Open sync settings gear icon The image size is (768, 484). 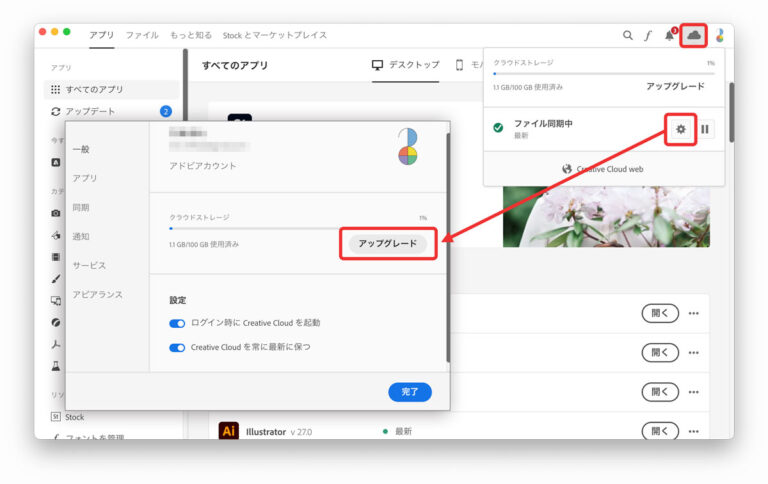coord(681,129)
